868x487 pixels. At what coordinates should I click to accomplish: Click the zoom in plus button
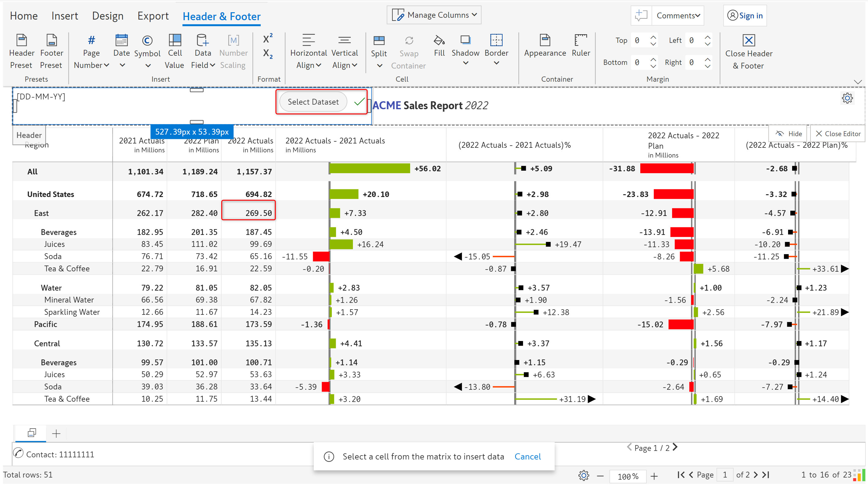click(x=654, y=476)
